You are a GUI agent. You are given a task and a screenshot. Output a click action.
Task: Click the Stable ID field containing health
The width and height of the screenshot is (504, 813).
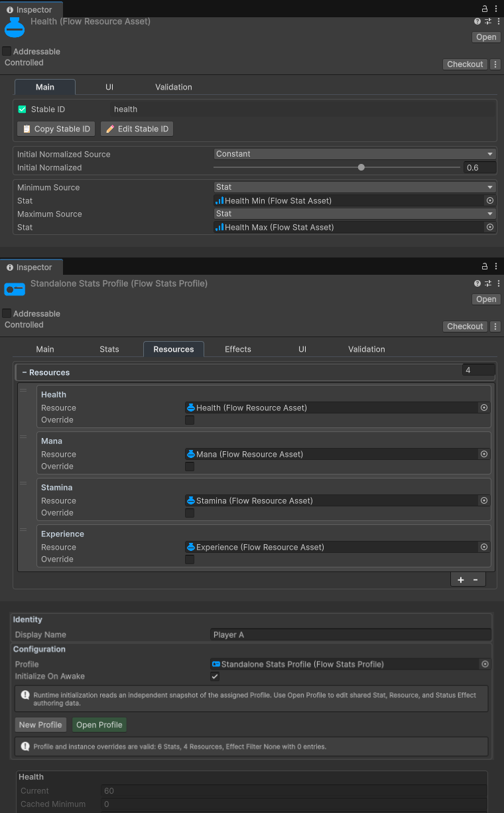click(302, 110)
